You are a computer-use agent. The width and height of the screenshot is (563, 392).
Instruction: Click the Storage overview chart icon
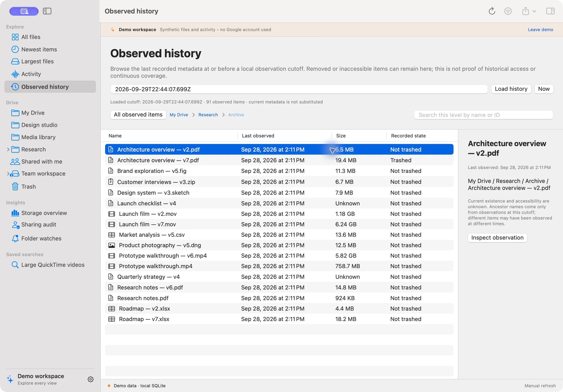point(15,213)
